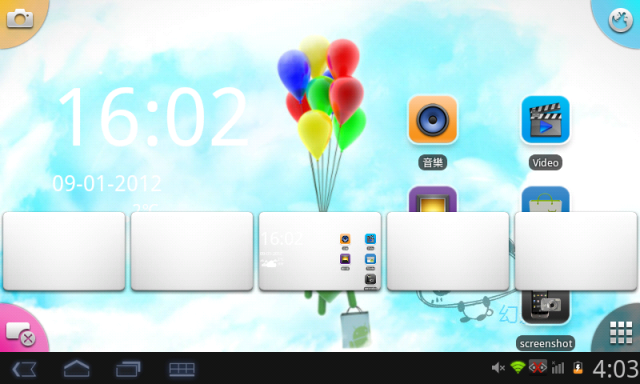Open the music app icon
The image size is (640, 384).
pos(433,120)
